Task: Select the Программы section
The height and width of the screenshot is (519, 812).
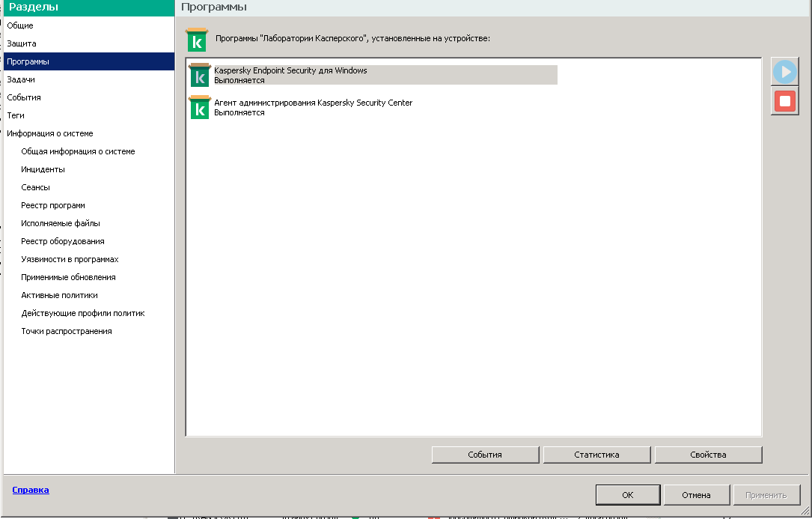Action: (x=89, y=61)
